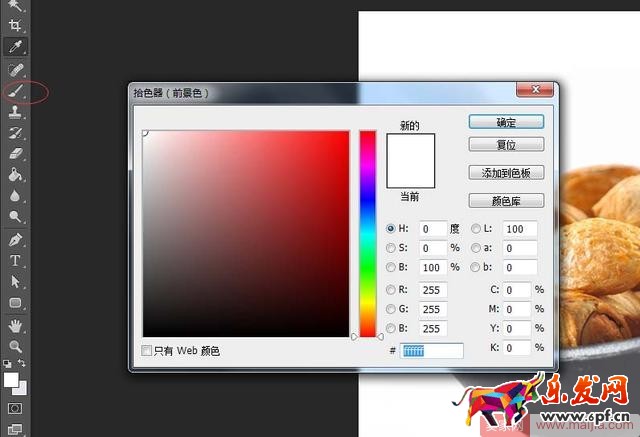Viewport: 640px width, 437px height.
Task: Select the Magic Wand tool
Action: (15, 6)
